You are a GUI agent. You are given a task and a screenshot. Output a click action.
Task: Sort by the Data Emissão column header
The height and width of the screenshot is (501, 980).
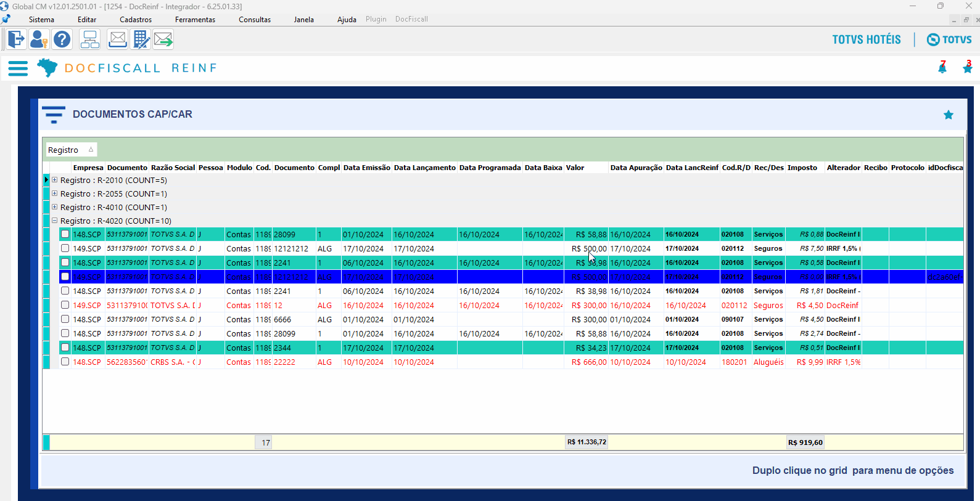coord(367,168)
